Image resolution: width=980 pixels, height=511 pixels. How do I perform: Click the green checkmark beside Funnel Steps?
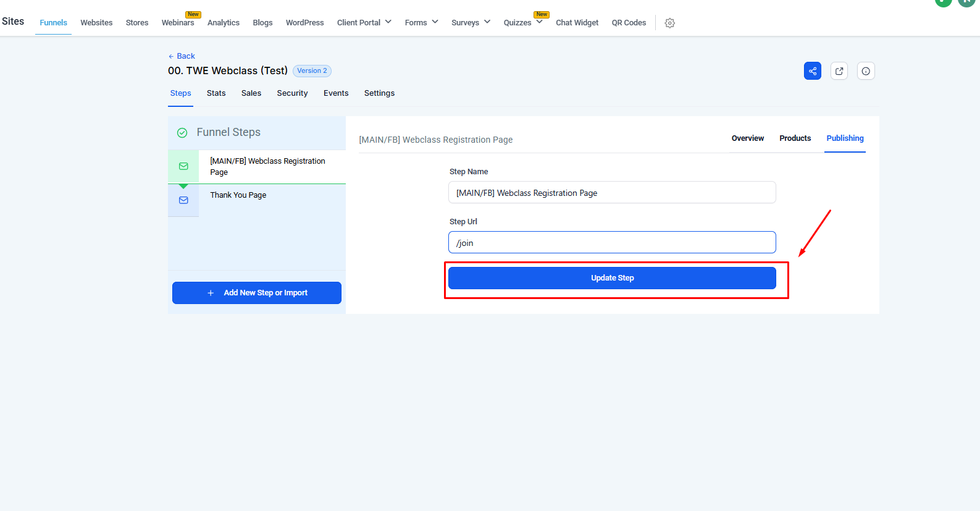[182, 133]
